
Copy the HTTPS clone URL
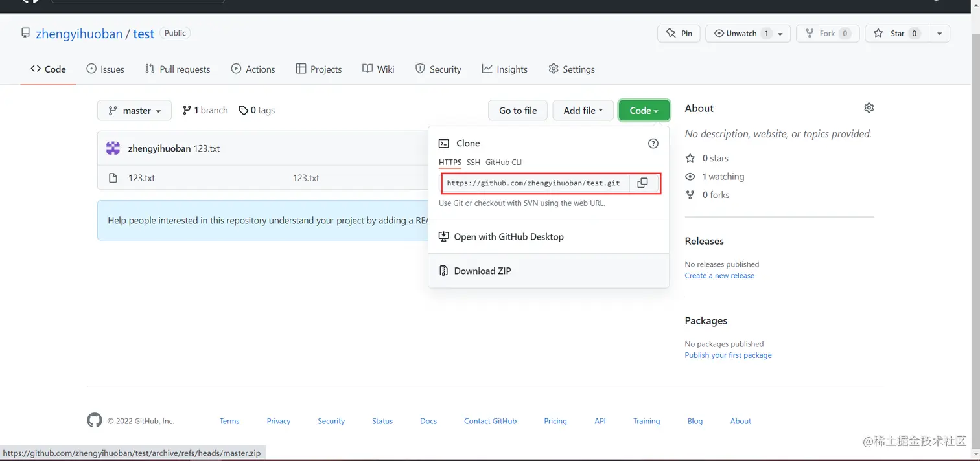pyautogui.click(x=642, y=183)
